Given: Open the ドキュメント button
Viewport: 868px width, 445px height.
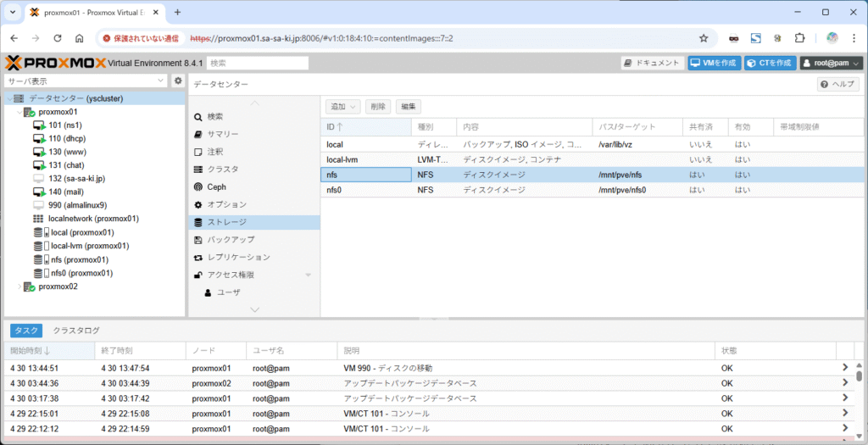Looking at the screenshot, I should pyautogui.click(x=653, y=63).
